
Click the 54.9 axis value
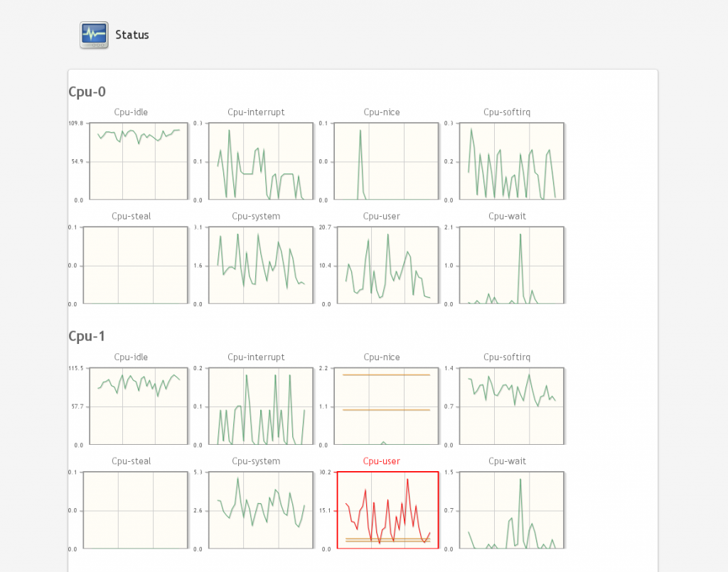77,162
